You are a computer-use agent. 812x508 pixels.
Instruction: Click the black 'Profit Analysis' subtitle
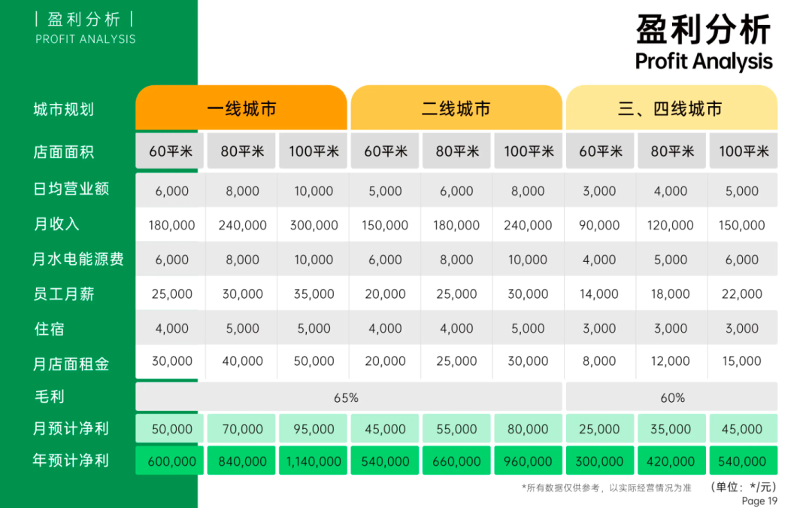point(704,61)
